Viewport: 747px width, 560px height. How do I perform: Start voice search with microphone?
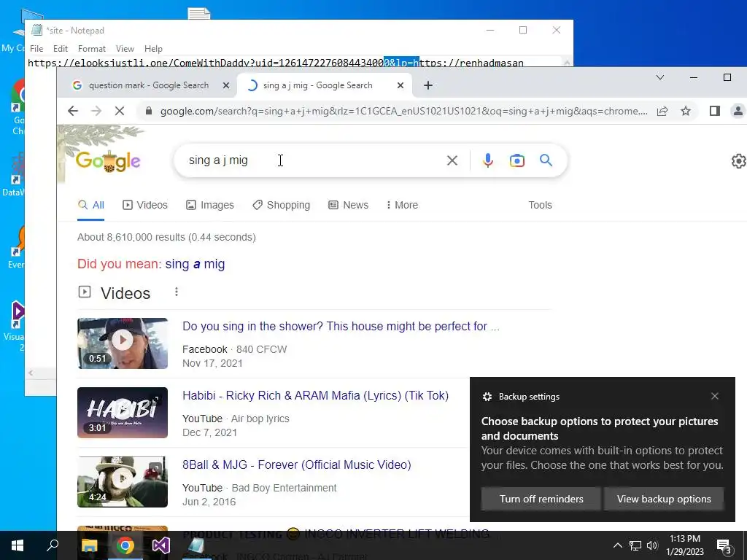coord(487,160)
